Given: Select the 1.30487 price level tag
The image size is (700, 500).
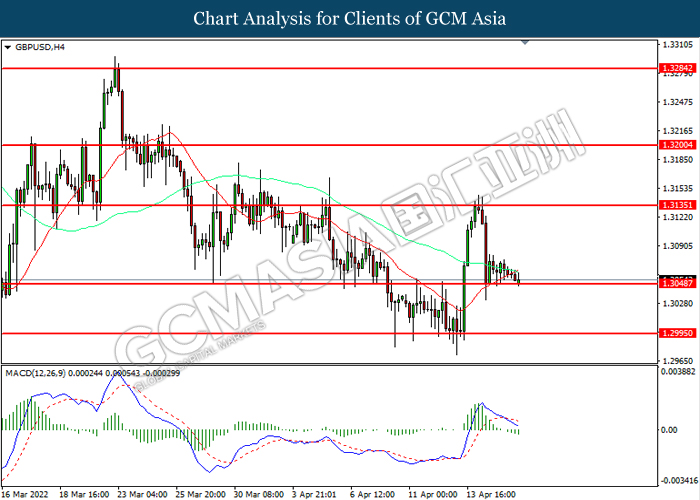Looking at the screenshot, I should click(677, 283).
